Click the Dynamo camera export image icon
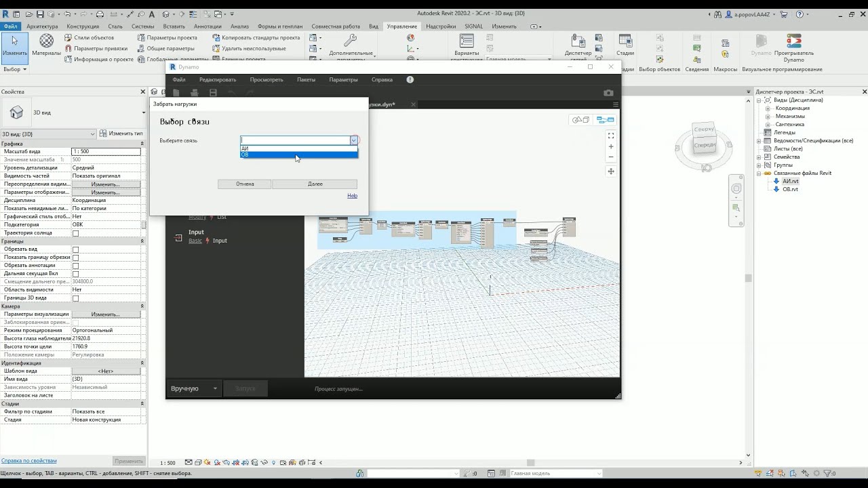The width and height of the screenshot is (868, 488). pyautogui.click(x=608, y=93)
